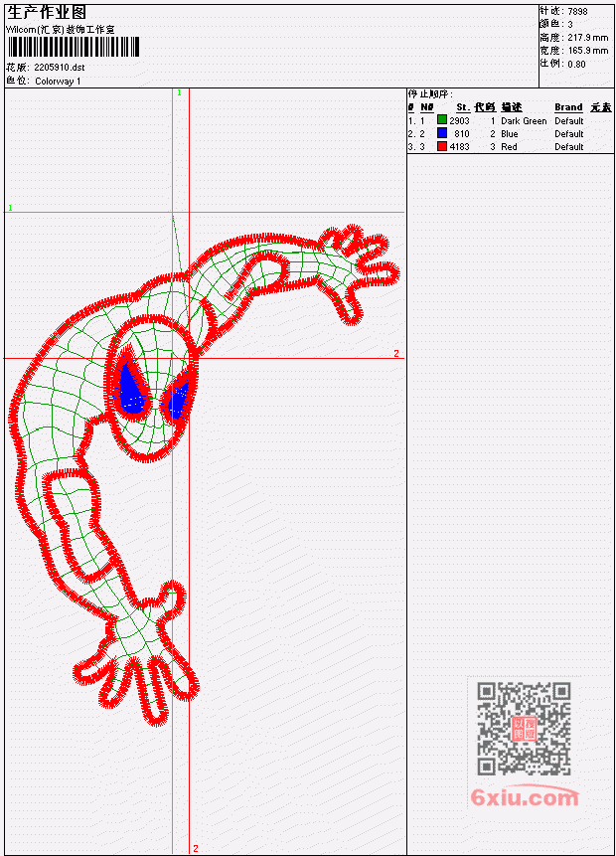Click "Default" brand in the Dark Green row

coord(569,120)
